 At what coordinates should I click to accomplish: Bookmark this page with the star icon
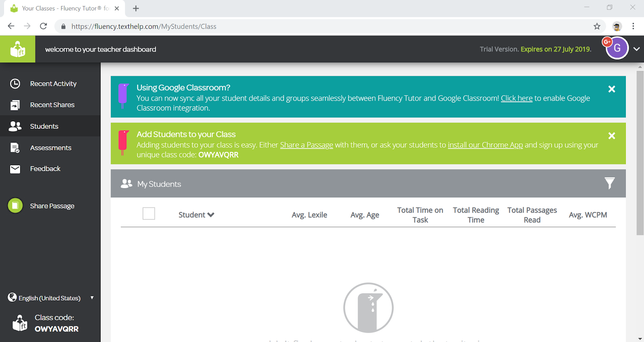point(597,26)
